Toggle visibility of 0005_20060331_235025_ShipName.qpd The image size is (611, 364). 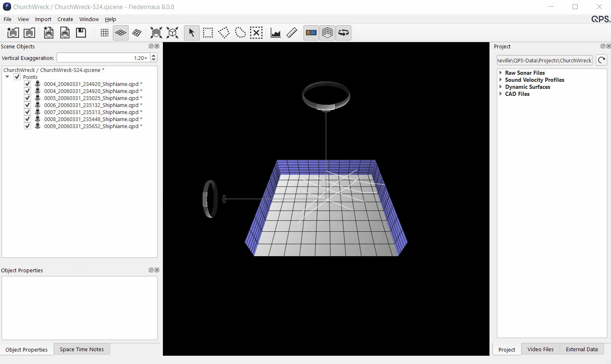tap(28, 98)
